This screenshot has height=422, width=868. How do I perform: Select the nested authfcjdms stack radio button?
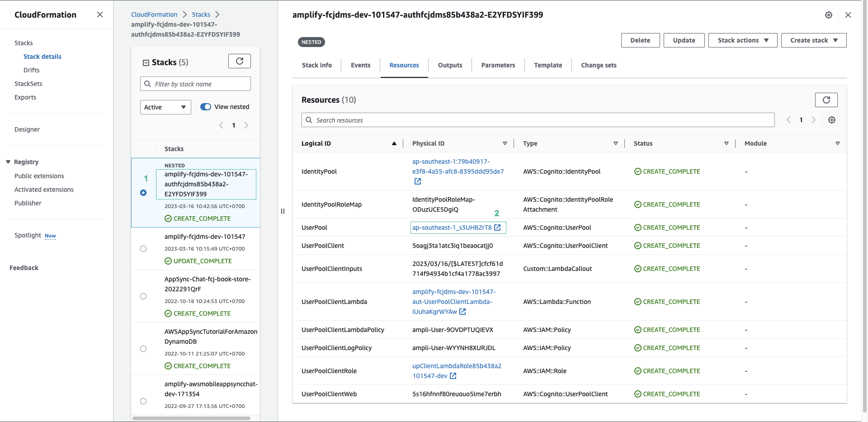pyautogui.click(x=143, y=193)
